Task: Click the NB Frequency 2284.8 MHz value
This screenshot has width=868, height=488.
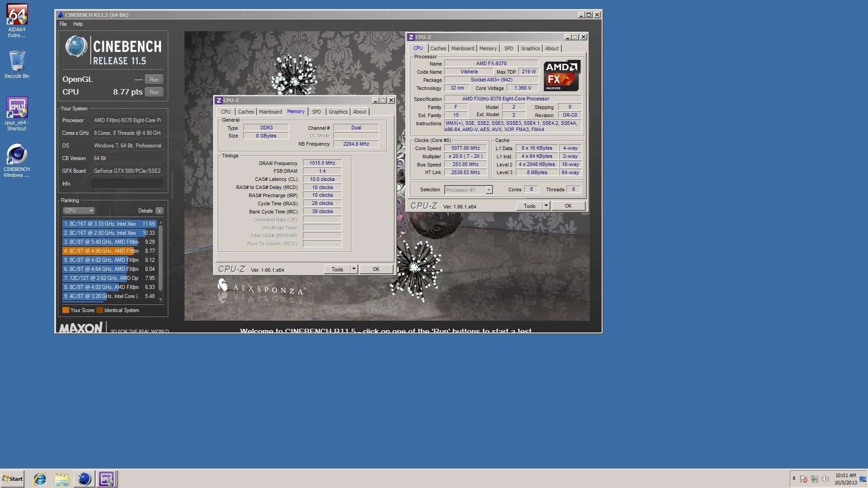Action: (356, 144)
